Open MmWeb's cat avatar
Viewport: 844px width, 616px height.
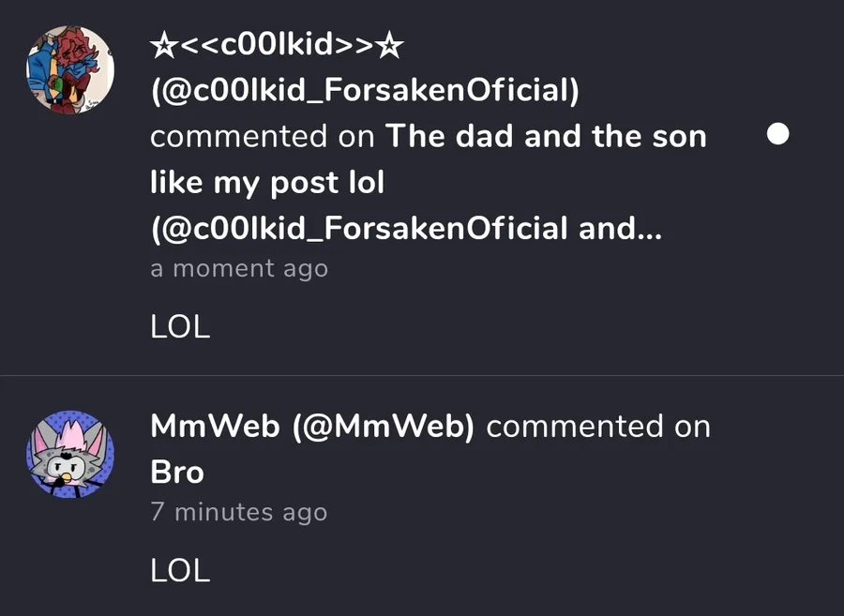pyautogui.click(x=69, y=454)
